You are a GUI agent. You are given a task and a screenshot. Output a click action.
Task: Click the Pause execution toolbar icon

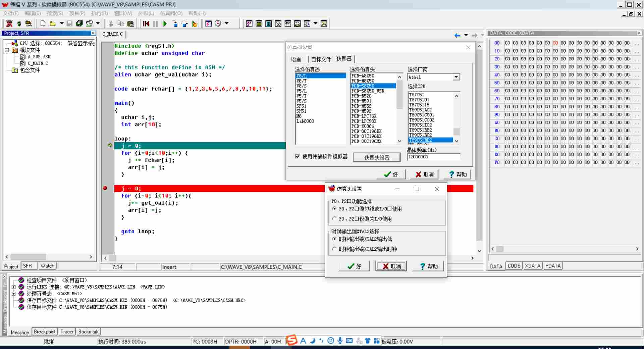155,23
